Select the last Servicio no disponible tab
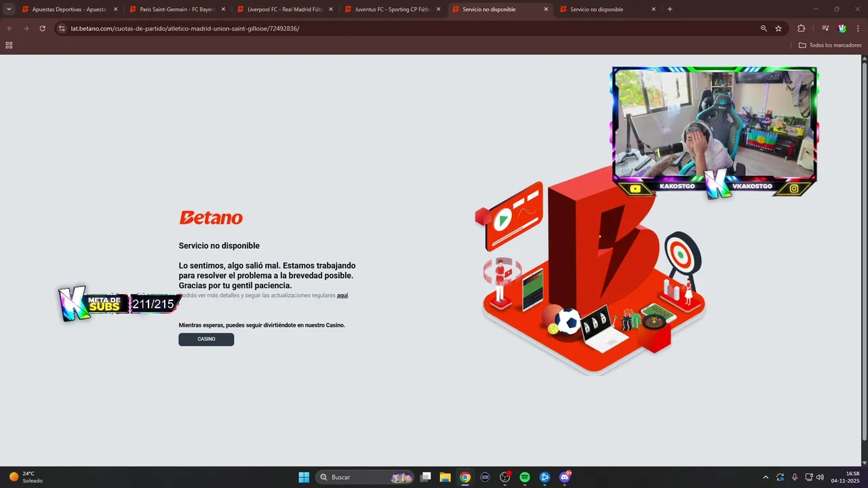 coord(608,9)
